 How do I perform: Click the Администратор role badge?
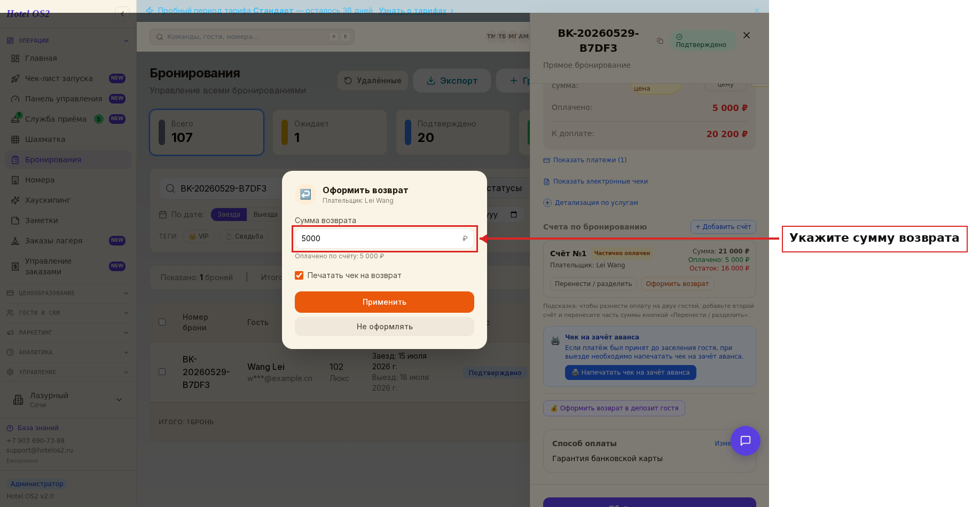(37, 484)
